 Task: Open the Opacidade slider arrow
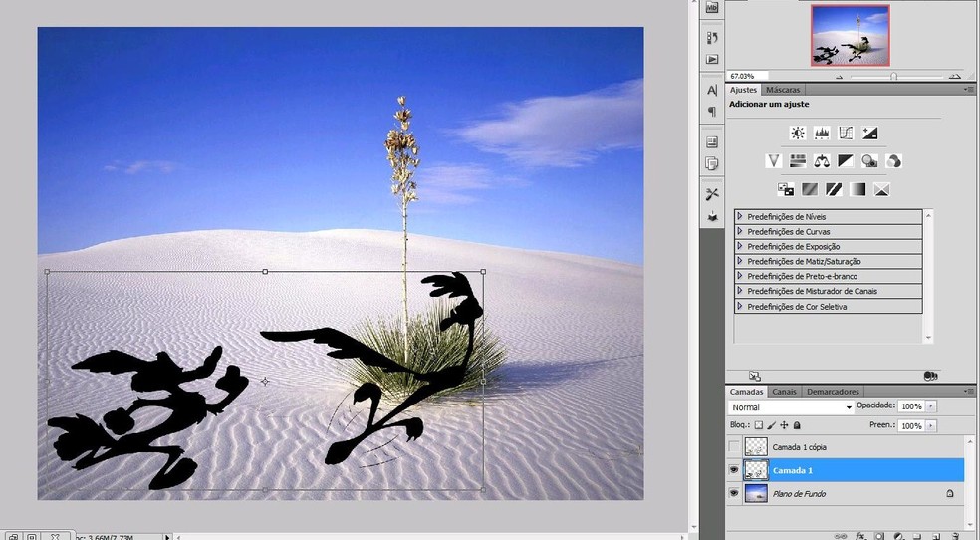[931, 406]
